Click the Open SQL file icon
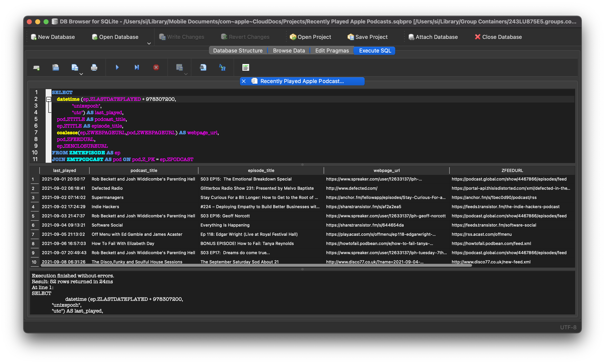The width and height of the screenshot is (605, 364). coord(56,67)
